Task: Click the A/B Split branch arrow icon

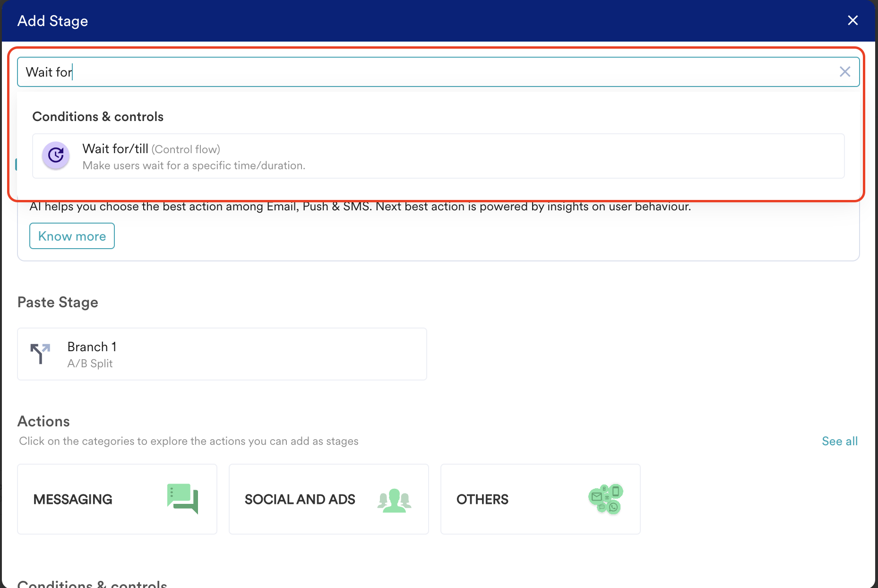Action: coord(40,354)
